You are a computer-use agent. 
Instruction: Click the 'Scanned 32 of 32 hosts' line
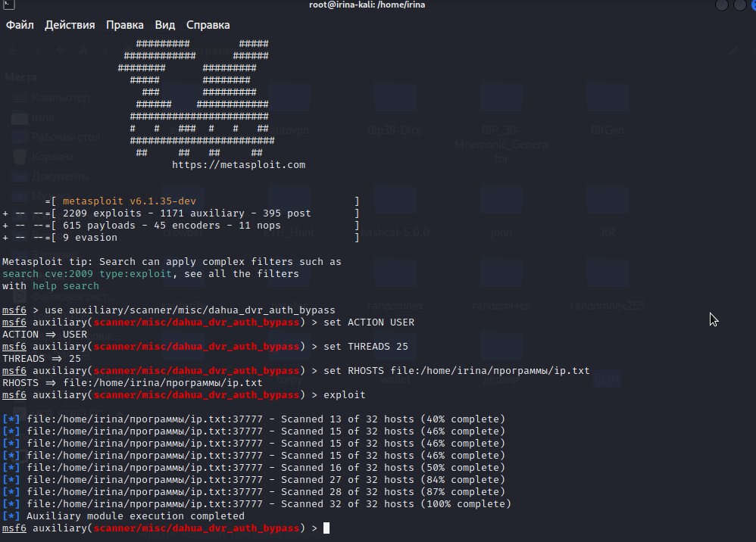[x=257, y=503]
